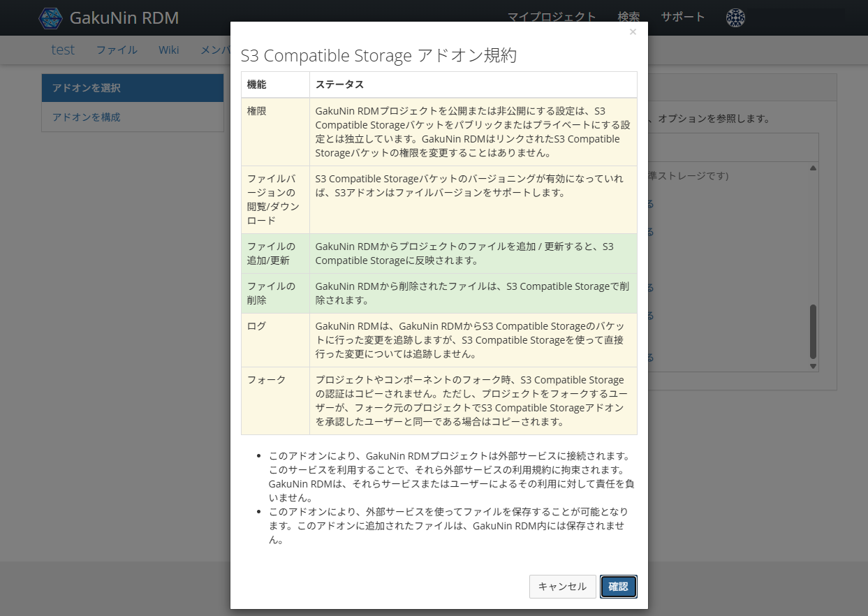Switch to the Wiki project tab

(x=168, y=50)
